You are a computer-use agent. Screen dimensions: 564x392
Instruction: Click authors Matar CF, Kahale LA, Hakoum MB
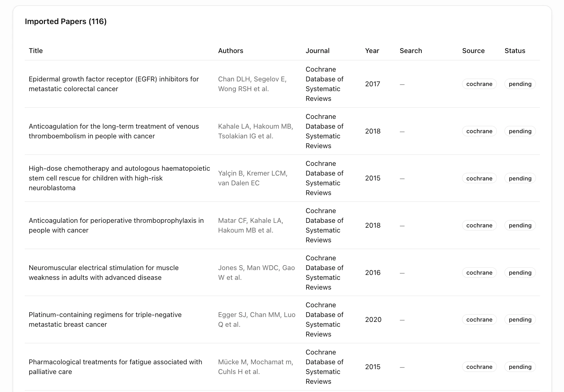pos(251,225)
